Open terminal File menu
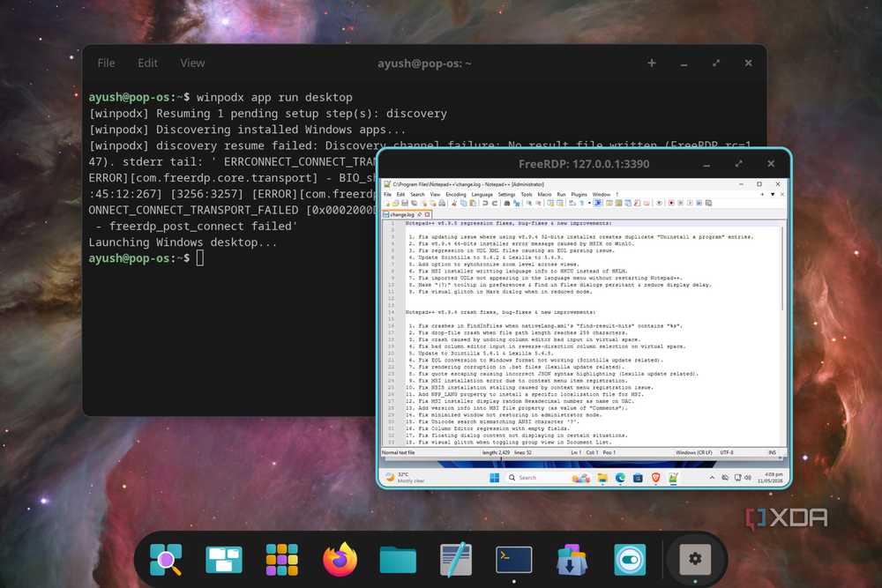 [107, 63]
